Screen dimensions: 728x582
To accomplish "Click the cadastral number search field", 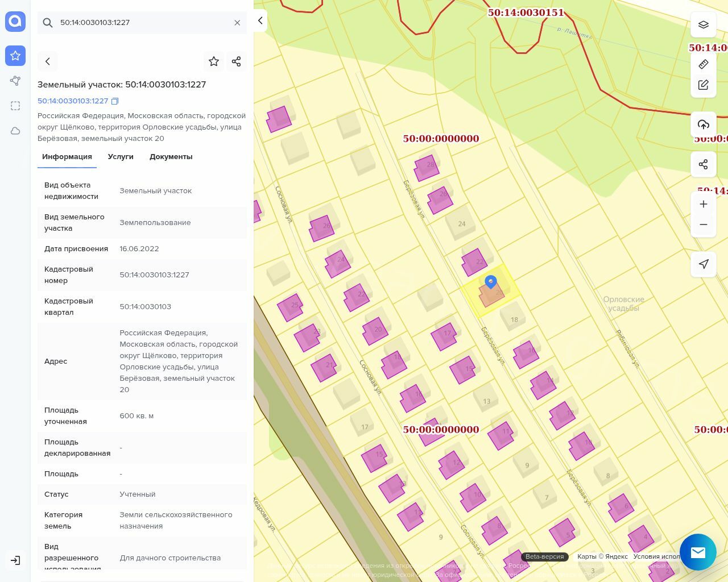I will tap(142, 23).
